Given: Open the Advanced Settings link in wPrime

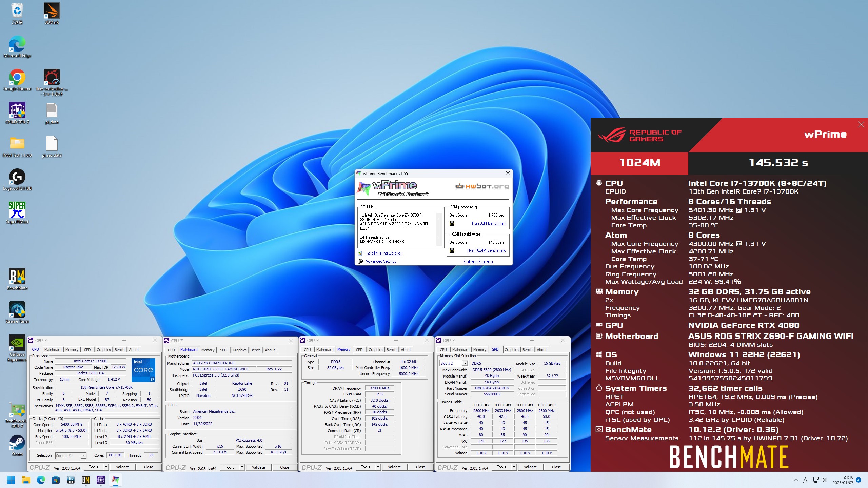Looking at the screenshot, I should [x=380, y=261].
